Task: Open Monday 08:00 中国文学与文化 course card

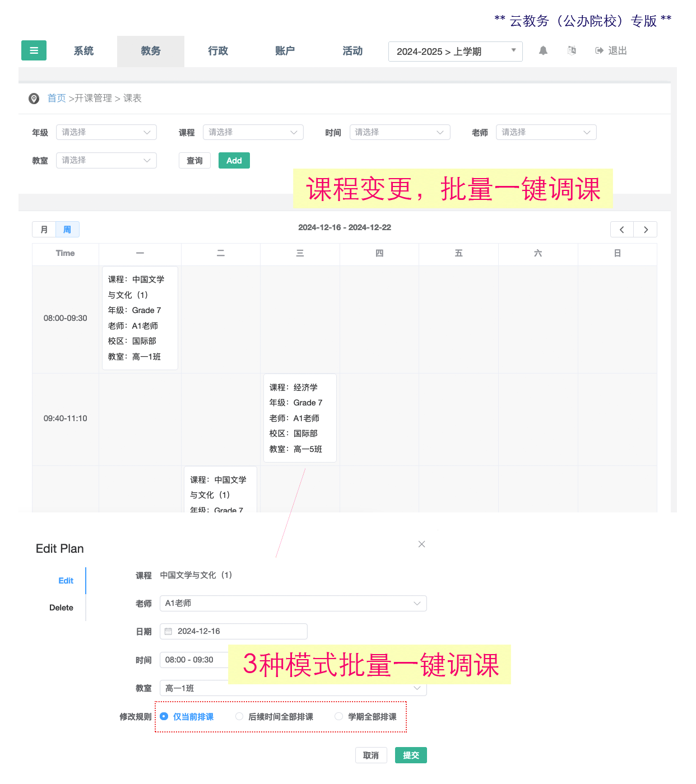Action: click(140, 318)
